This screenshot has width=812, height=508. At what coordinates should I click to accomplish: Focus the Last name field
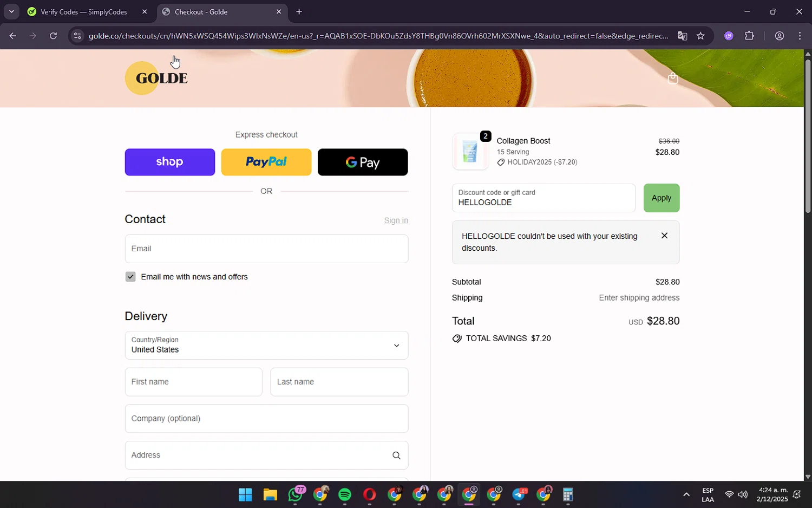pos(339,382)
